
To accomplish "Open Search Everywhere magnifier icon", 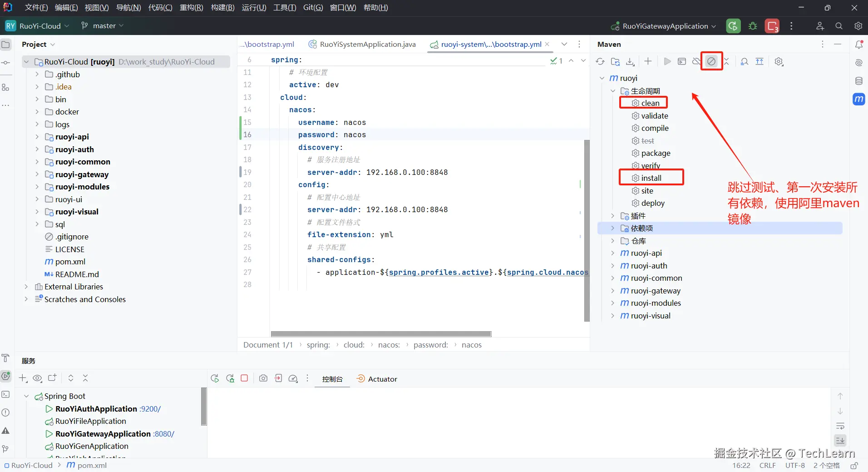I will point(839,26).
